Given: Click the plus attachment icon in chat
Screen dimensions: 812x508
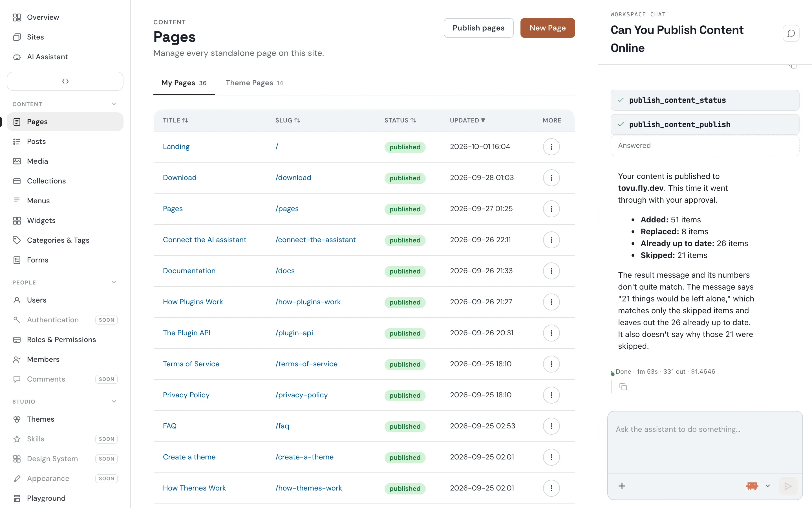Looking at the screenshot, I should [622, 486].
